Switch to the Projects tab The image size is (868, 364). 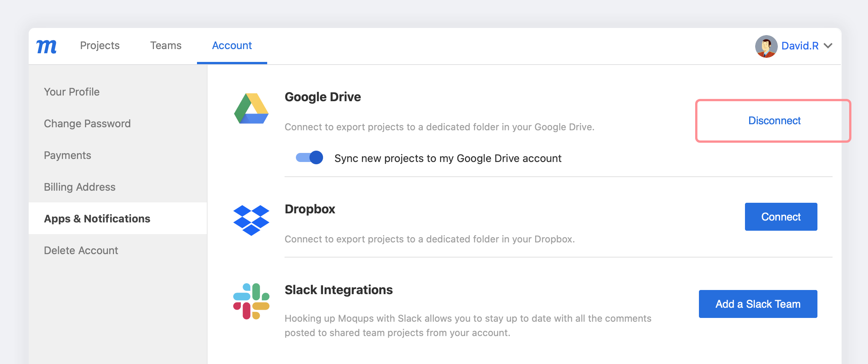tap(100, 45)
